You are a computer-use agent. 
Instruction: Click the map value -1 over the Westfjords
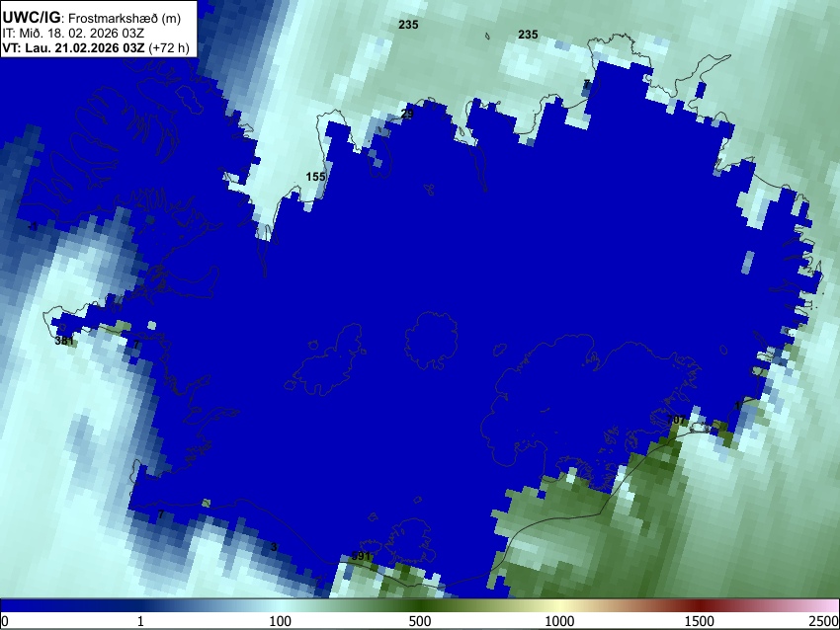click(x=34, y=226)
